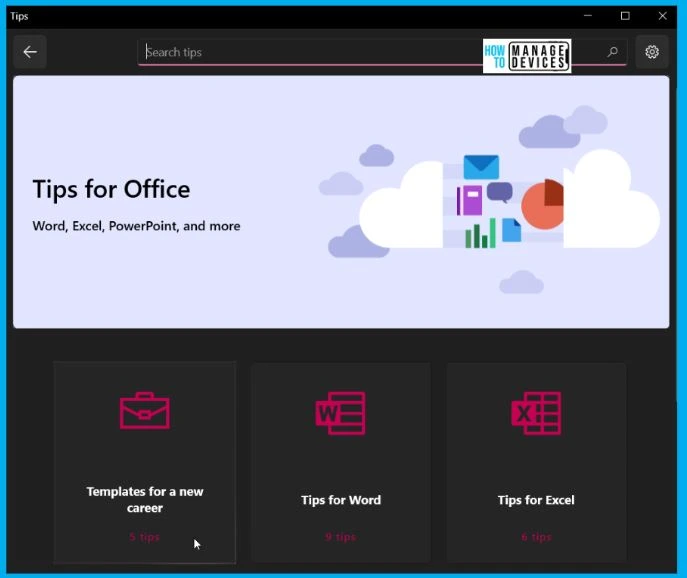Image resolution: width=687 pixels, height=578 pixels.
Task: Open Tips settings gear
Action: pos(652,52)
